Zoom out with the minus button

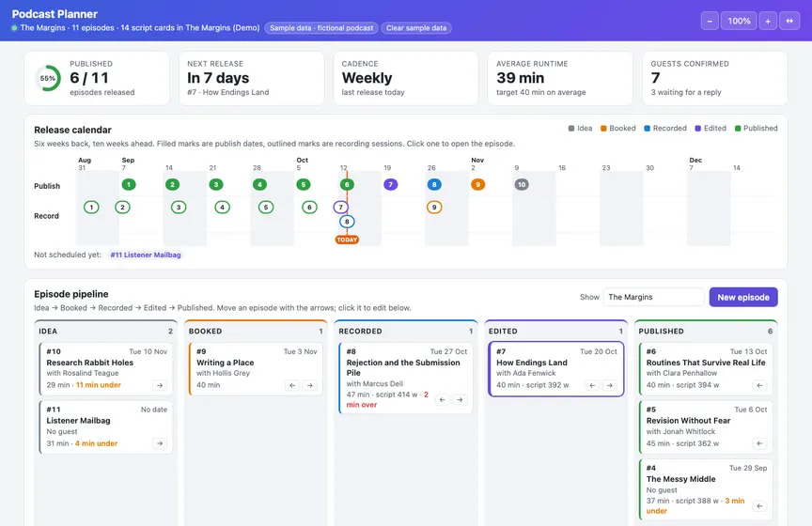(710, 22)
